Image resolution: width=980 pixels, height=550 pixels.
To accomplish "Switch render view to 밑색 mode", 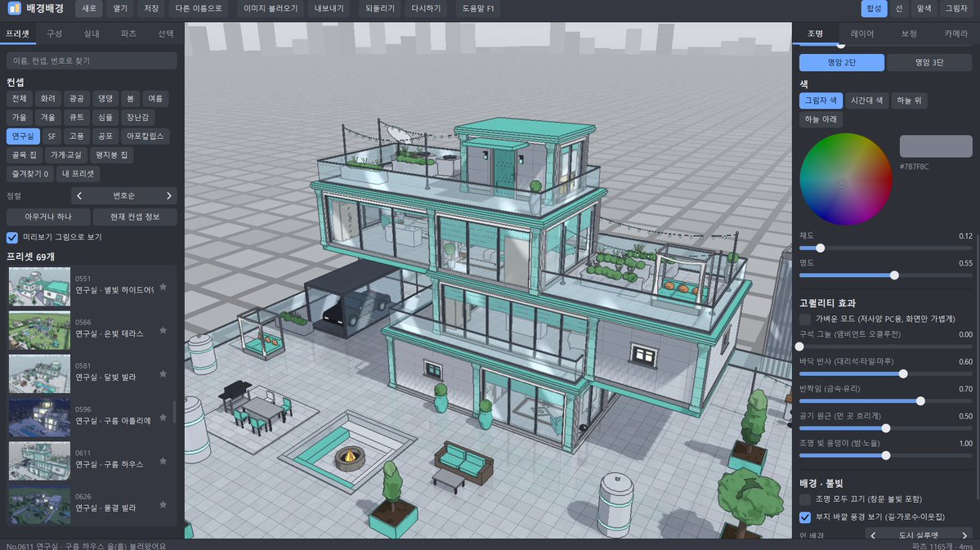I will [924, 8].
